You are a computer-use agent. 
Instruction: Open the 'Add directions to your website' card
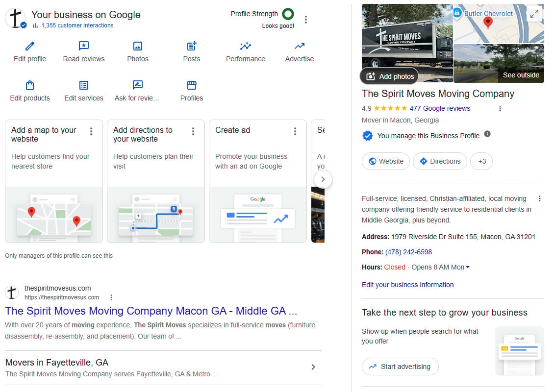(156, 181)
